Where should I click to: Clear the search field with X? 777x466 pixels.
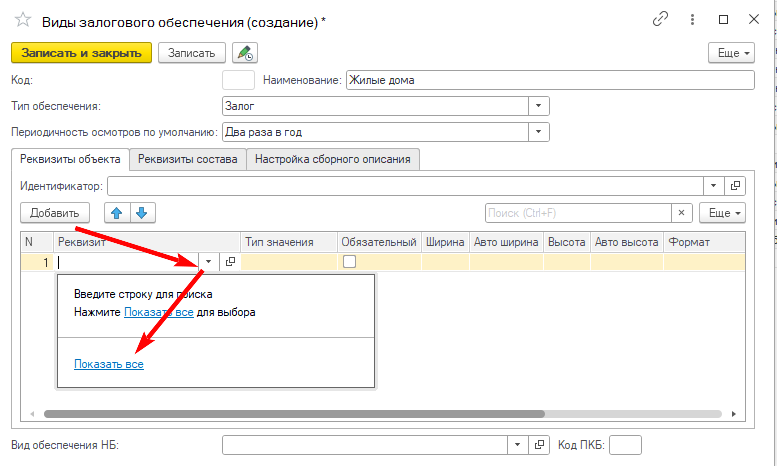681,213
